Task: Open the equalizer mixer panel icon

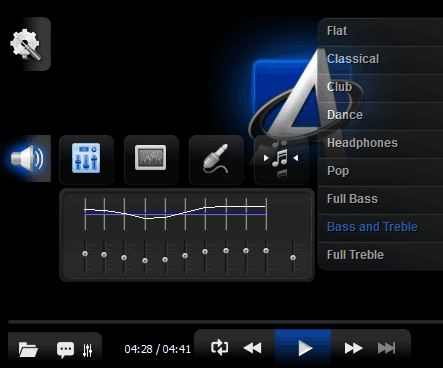Action: [86, 158]
